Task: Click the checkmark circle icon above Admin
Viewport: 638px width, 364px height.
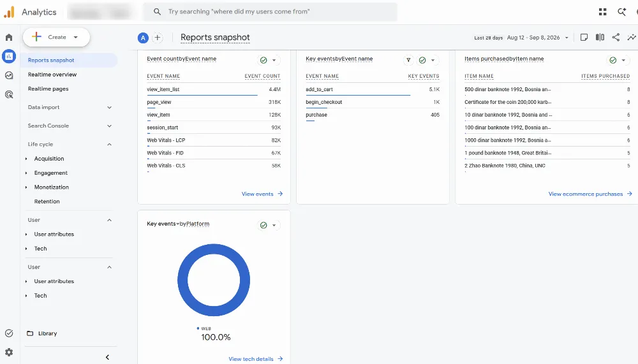Action: click(x=9, y=333)
